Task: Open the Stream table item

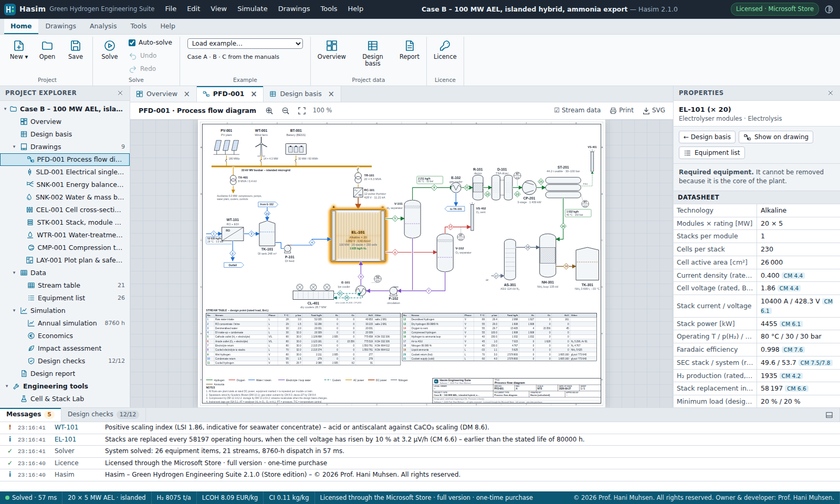Action: coord(65,286)
